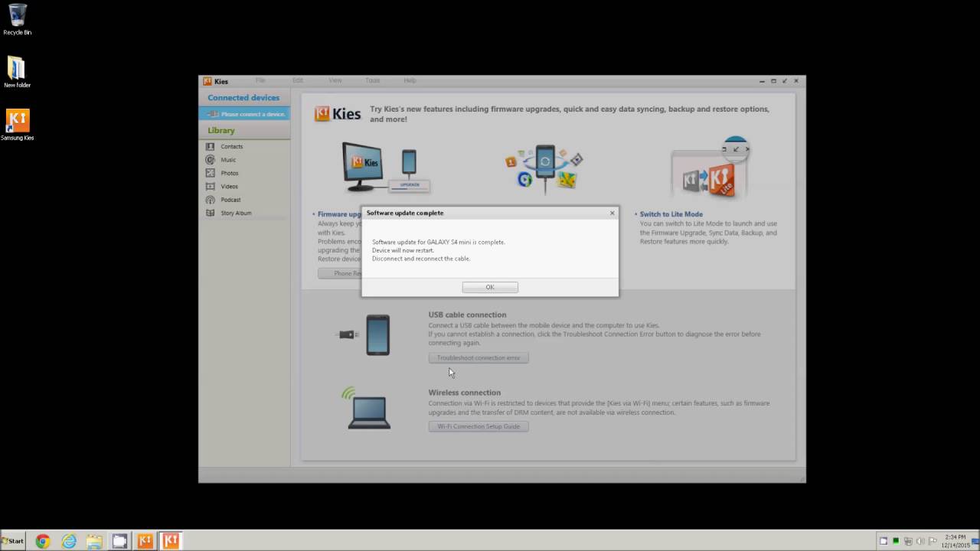Click OK in the Software update complete dialog
The width and height of the screenshot is (980, 551).
click(x=490, y=287)
